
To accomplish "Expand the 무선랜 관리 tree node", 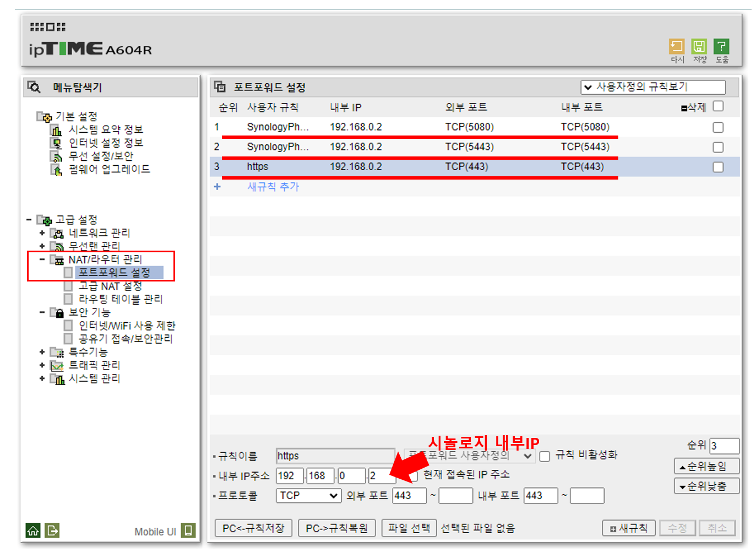I will click(42, 246).
